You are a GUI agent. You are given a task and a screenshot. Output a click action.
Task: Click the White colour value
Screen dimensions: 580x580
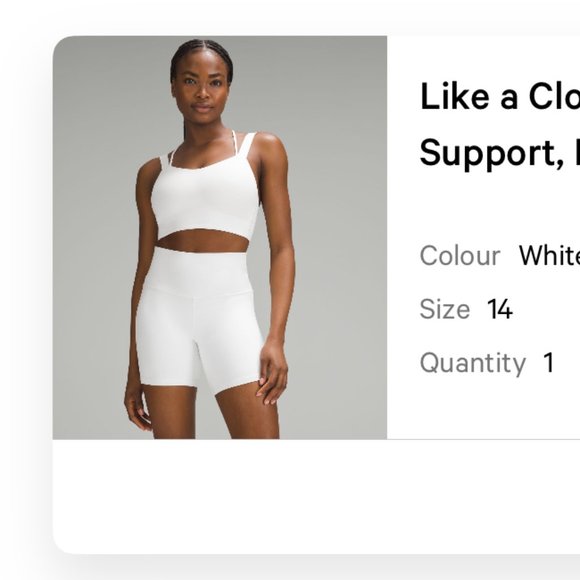click(549, 255)
